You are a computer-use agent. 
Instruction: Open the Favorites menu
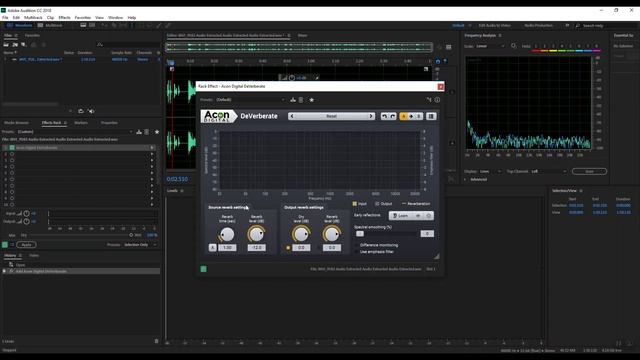(83, 18)
